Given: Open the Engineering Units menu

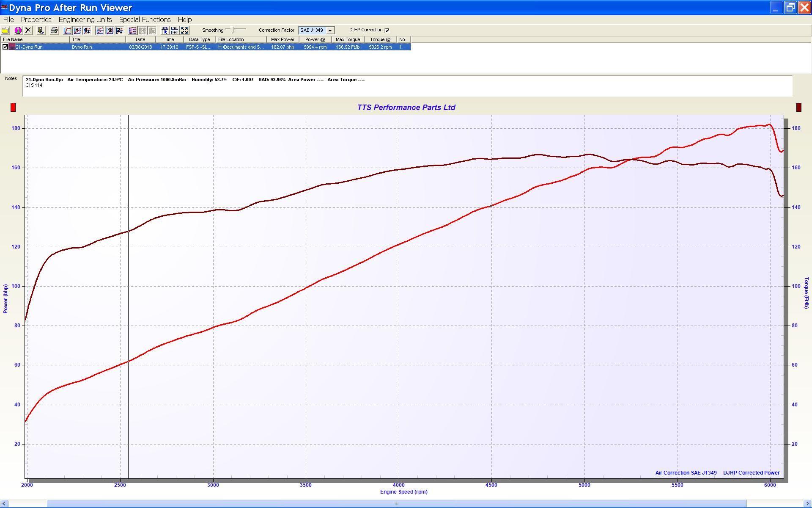Looking at the screenshot, I should (x=85, y=19).
